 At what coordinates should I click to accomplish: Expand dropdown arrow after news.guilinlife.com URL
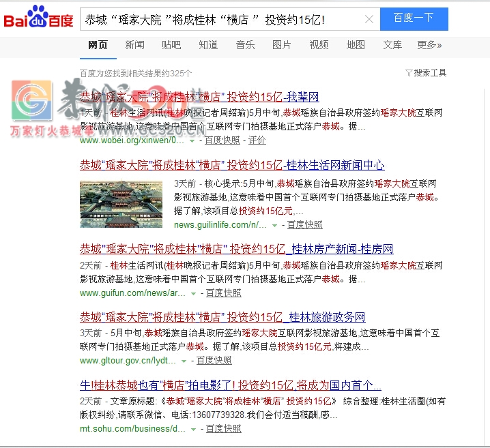274,226
